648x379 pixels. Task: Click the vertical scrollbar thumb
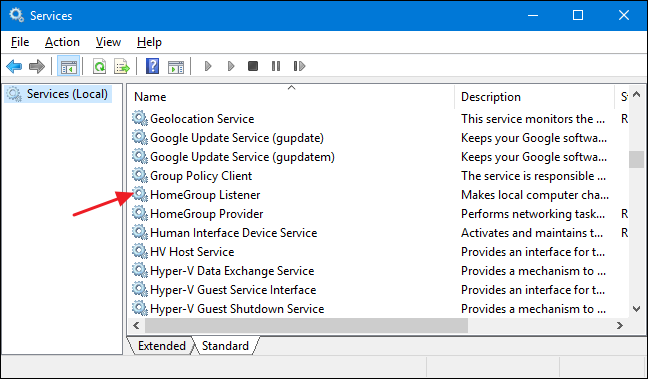coord(636,160)
